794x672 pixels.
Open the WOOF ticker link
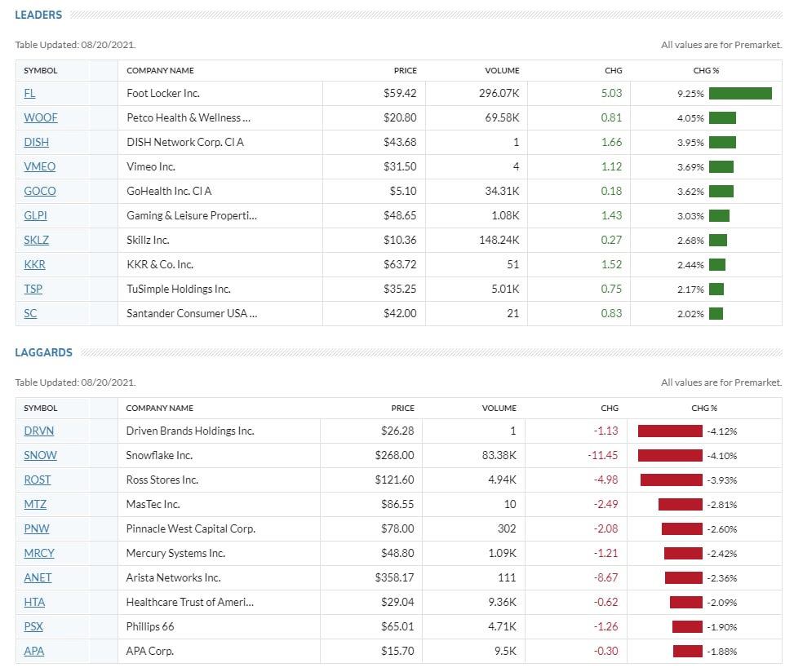41,118
